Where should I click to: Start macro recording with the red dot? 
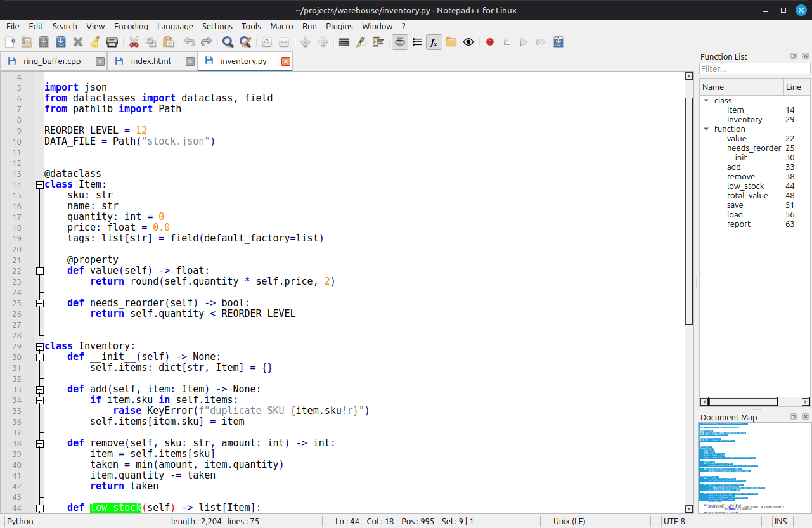tap(490, 42)
